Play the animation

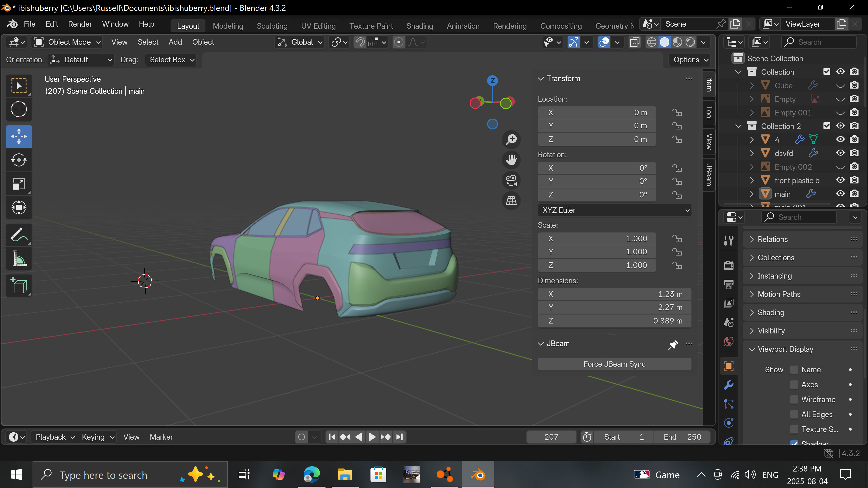(372, 437)
